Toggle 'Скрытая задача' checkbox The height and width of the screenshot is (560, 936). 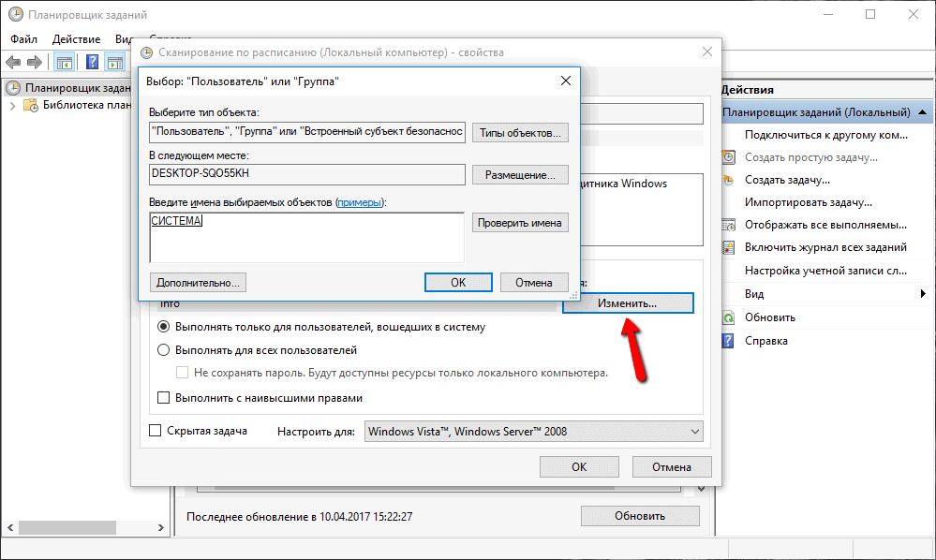(155, 431)
